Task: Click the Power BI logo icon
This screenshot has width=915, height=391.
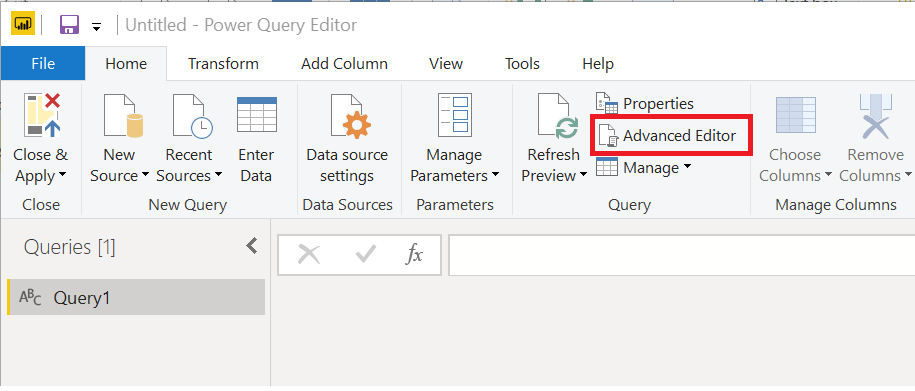Action: [22, 25]
